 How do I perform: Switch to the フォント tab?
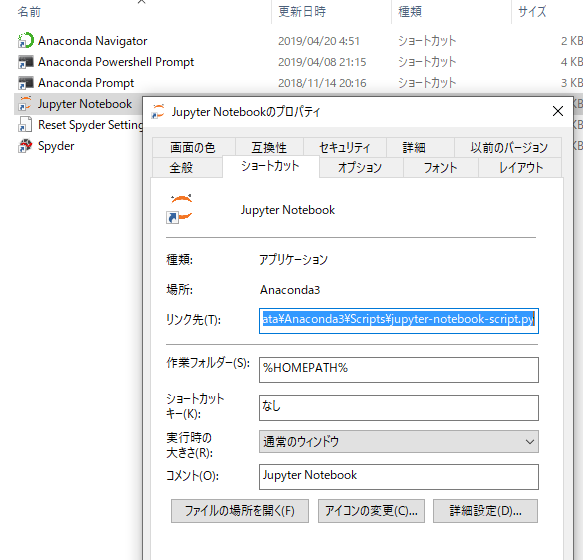click(441, 168)
